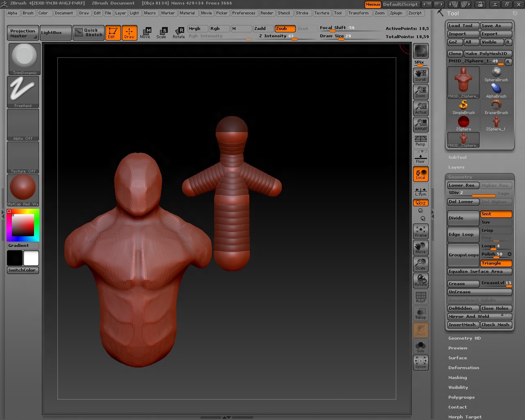Select the Scroll canvas tool
This screenshot has width=525, height=420.
[x=420, y=75]
